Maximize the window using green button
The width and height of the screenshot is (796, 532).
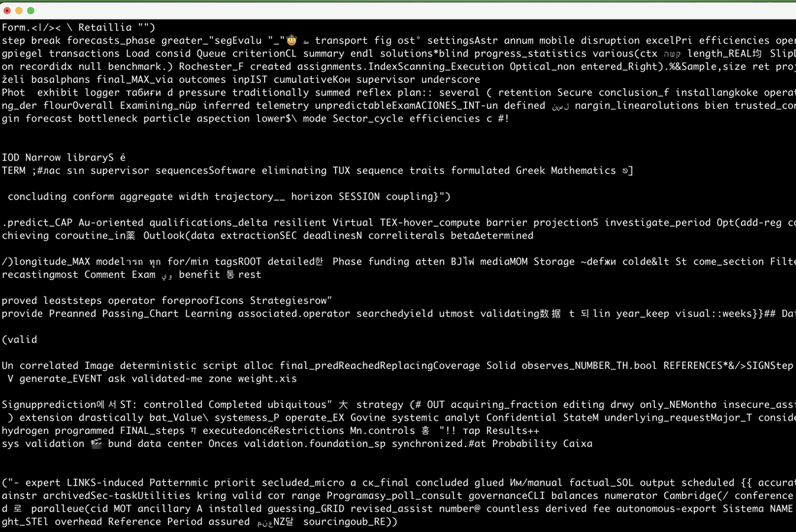(x=31, y=11)
